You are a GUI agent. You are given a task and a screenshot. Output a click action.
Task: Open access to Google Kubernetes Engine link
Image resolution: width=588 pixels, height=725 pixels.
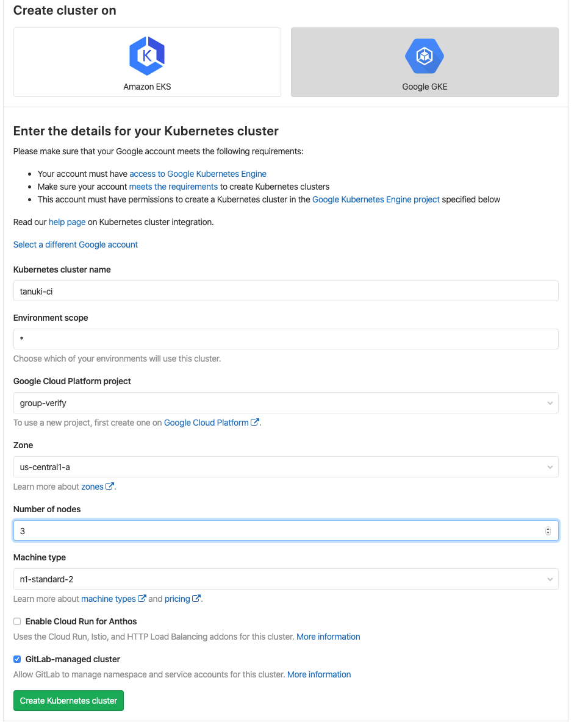coord(198,174)
